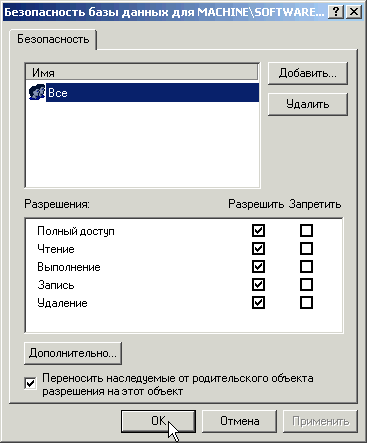Click the group icon next to Все

point(37,92)
